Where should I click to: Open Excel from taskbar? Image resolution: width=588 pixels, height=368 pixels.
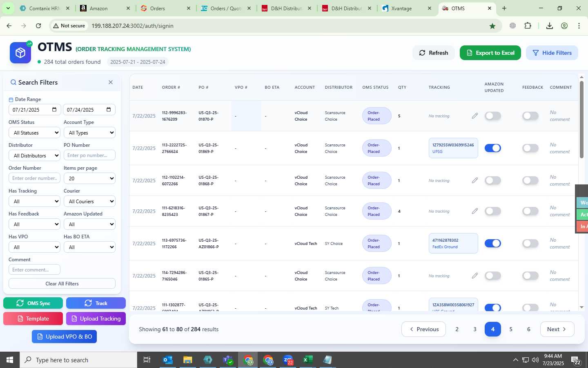(x=307, y=360)
